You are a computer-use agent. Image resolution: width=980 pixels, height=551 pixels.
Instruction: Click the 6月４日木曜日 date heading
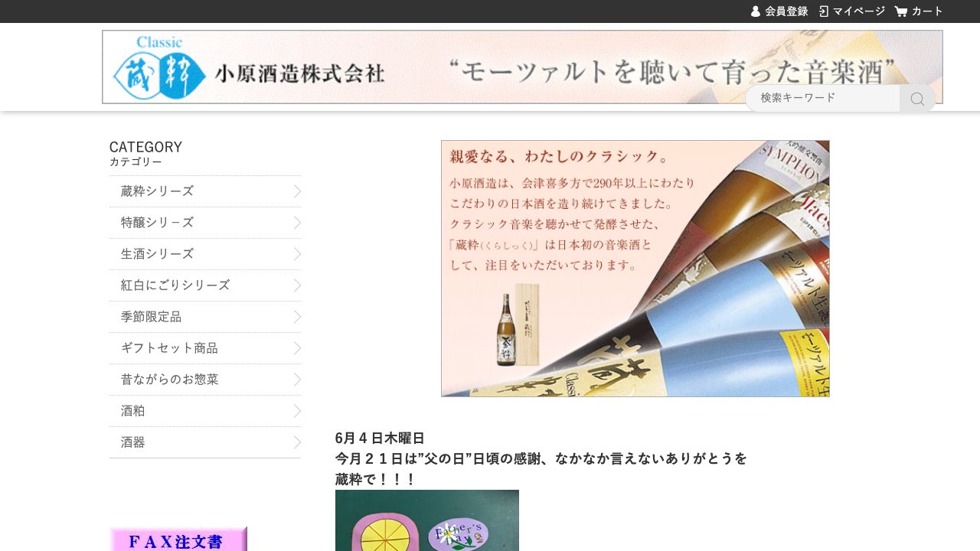(380, 439)
